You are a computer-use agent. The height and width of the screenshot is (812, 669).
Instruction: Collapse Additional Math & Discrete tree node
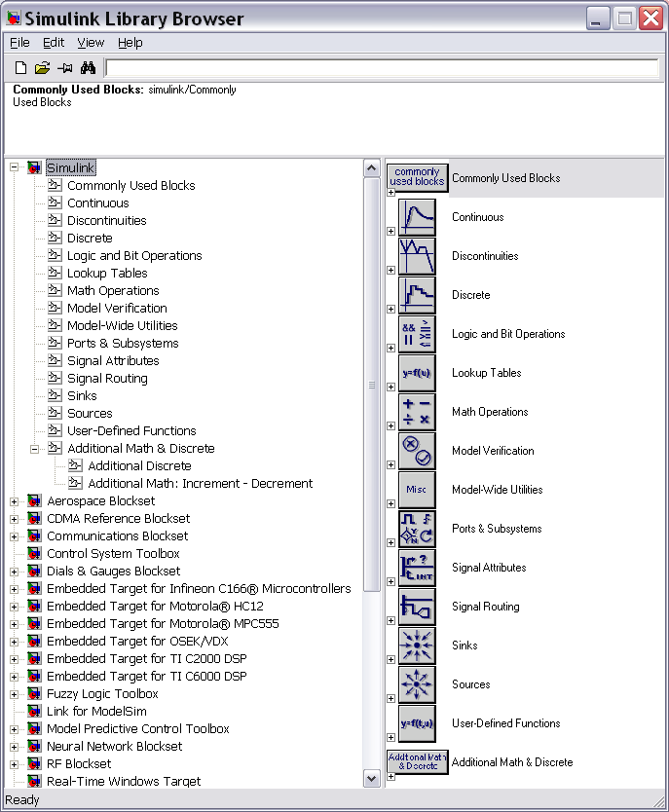click(35, 449)
